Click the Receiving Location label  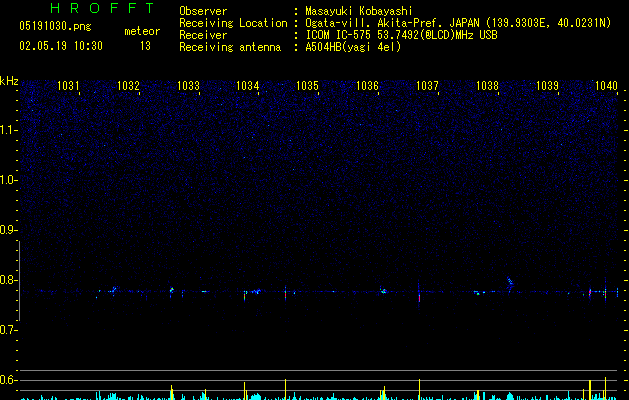[233, 23]
